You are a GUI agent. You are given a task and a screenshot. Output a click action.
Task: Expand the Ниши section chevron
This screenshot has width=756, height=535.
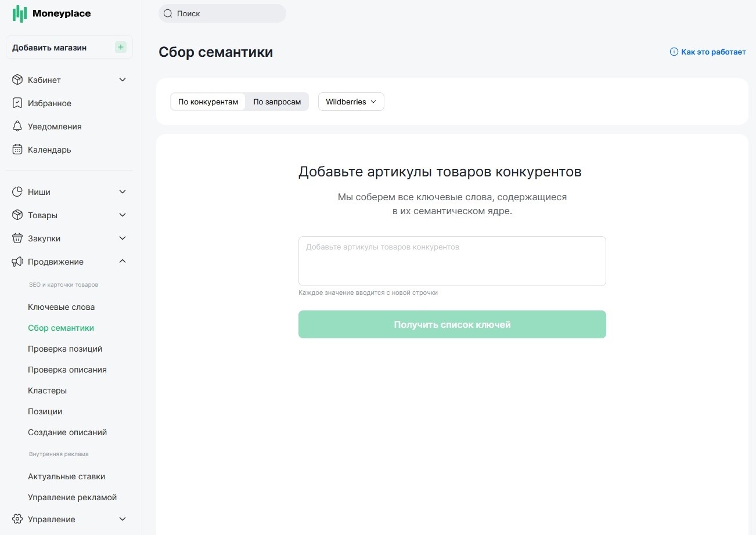point(123,192)
